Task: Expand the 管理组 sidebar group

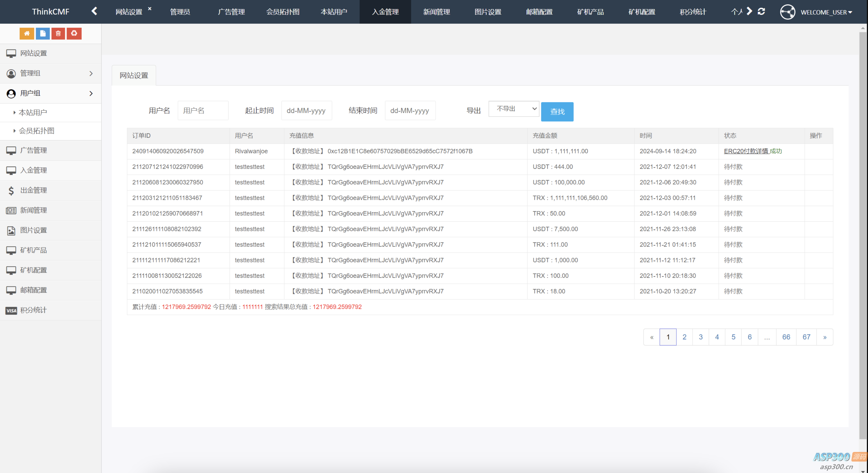Action: [x=51, y=73]
